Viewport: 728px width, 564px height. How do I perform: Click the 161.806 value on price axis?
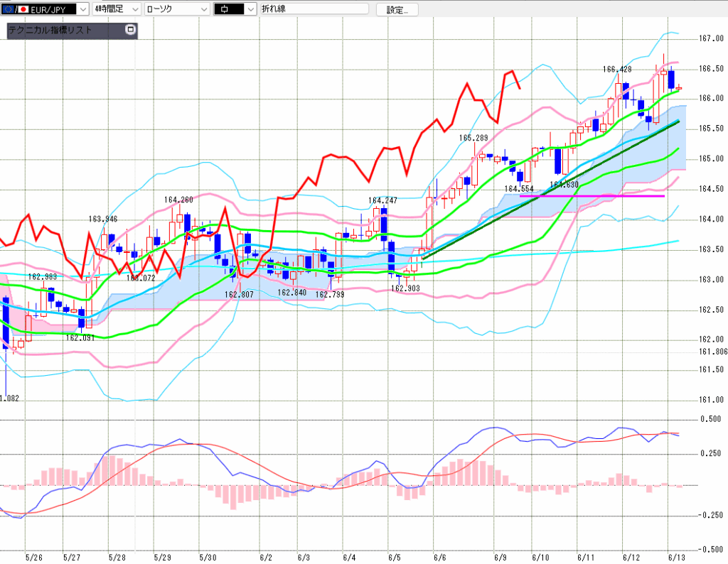[713, 352]
